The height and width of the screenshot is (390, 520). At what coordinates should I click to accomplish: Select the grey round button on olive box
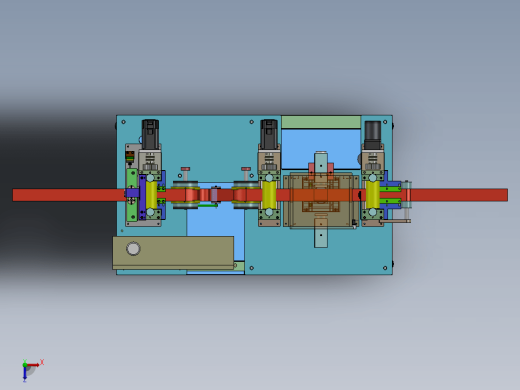pyautogui.click(x=133, y=249)
